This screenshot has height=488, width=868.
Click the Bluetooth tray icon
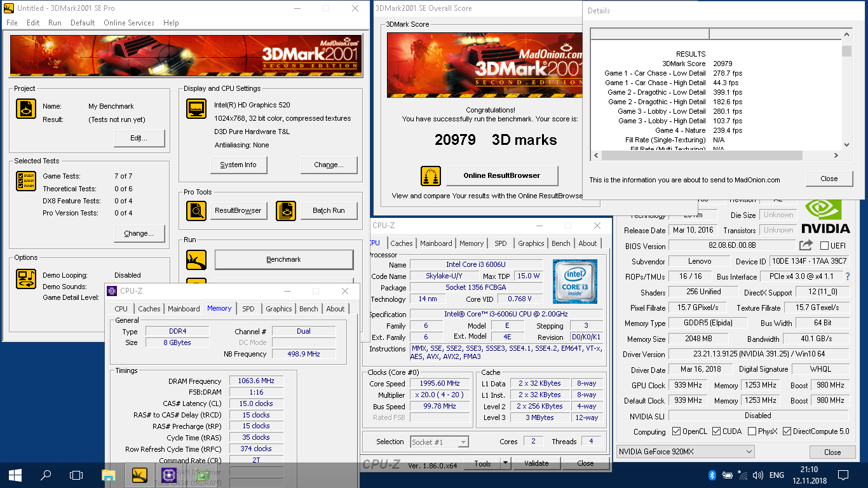pyautogui.click(x=712, y=475)
